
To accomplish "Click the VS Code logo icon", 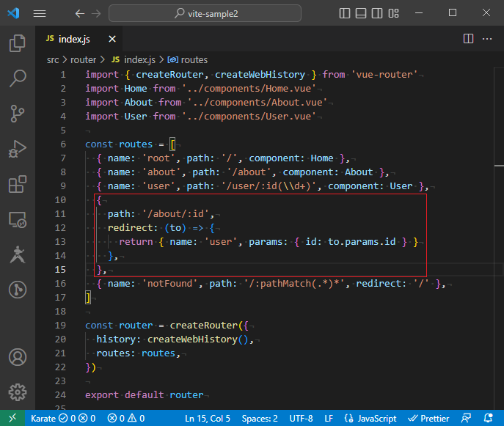I will click(13, 13).
